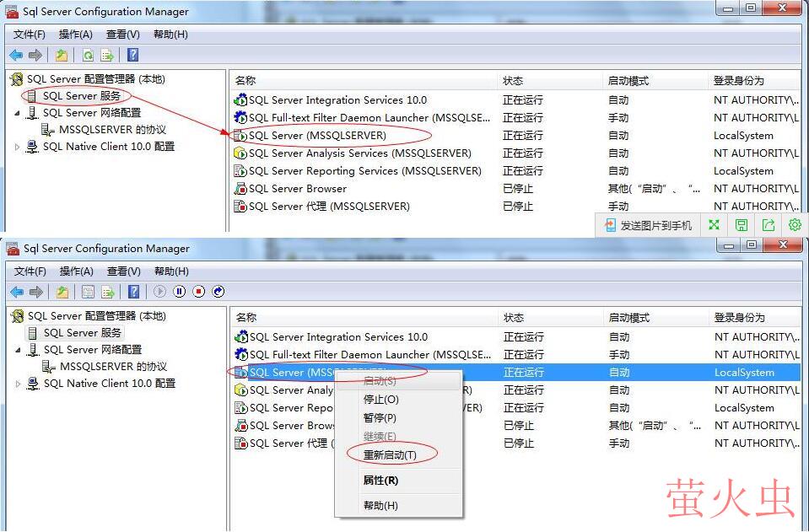Viewport: 809px width, 532px height.
Task: Sort by 登录身份为 column header in the bottom window
Action: pos(755,318)
